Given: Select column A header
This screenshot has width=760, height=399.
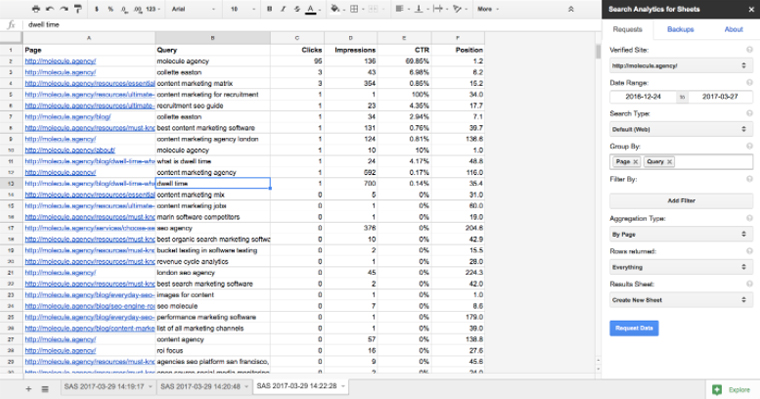Looking at the screenshot, I should (89, 38).
